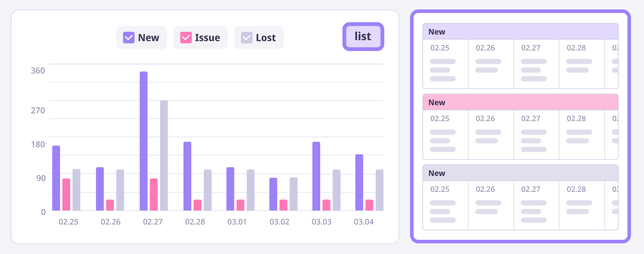
Task: Select the pink-header New table title
Action: [437, 102]
